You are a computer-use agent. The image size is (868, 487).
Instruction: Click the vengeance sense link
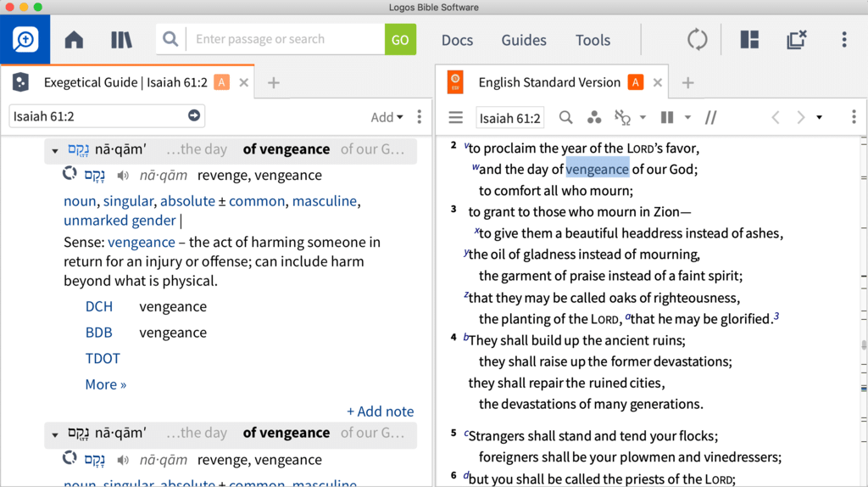point(142,243)
